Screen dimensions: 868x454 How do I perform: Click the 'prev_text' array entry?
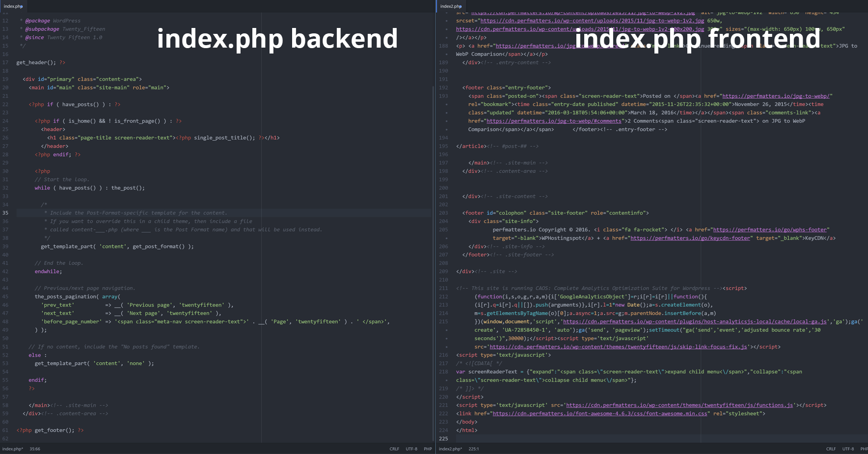pos(137,305)
